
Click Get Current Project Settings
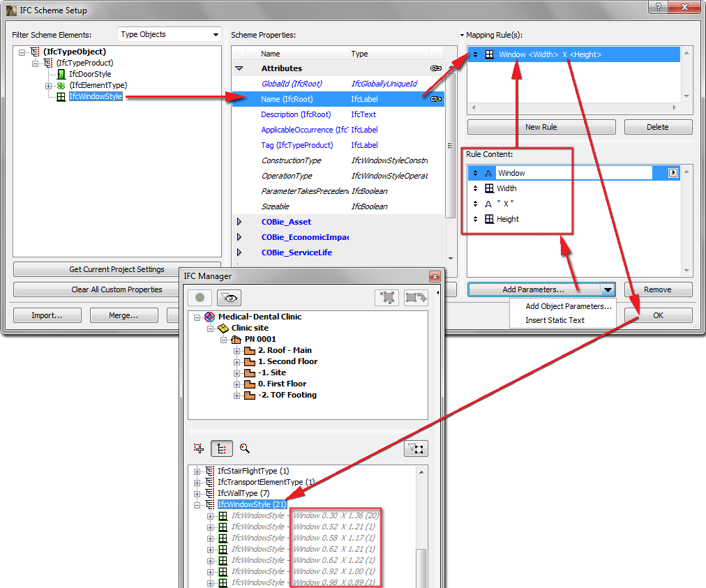[117, 269]
